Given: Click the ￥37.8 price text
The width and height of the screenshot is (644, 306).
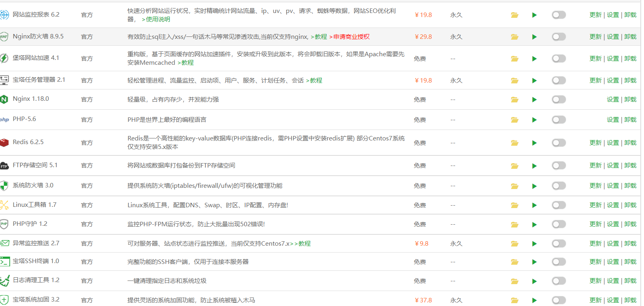Looking at the screenshot, I should [423, 300].
